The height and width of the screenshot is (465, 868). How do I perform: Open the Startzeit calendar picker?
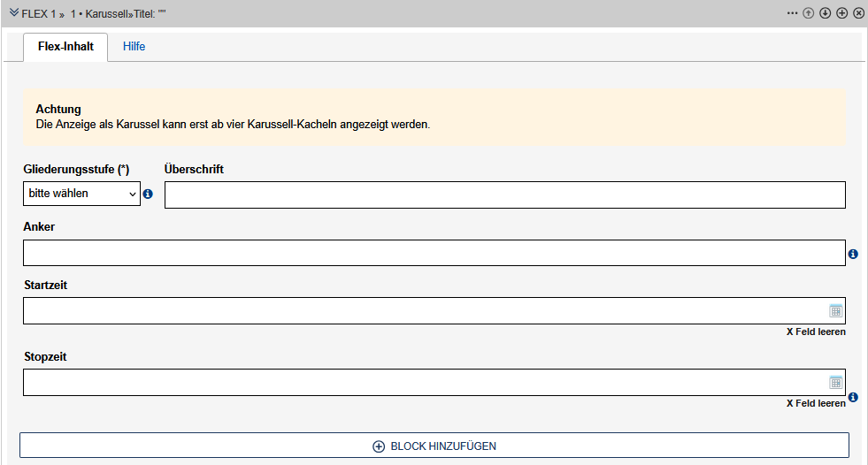[x=835, y=310]
